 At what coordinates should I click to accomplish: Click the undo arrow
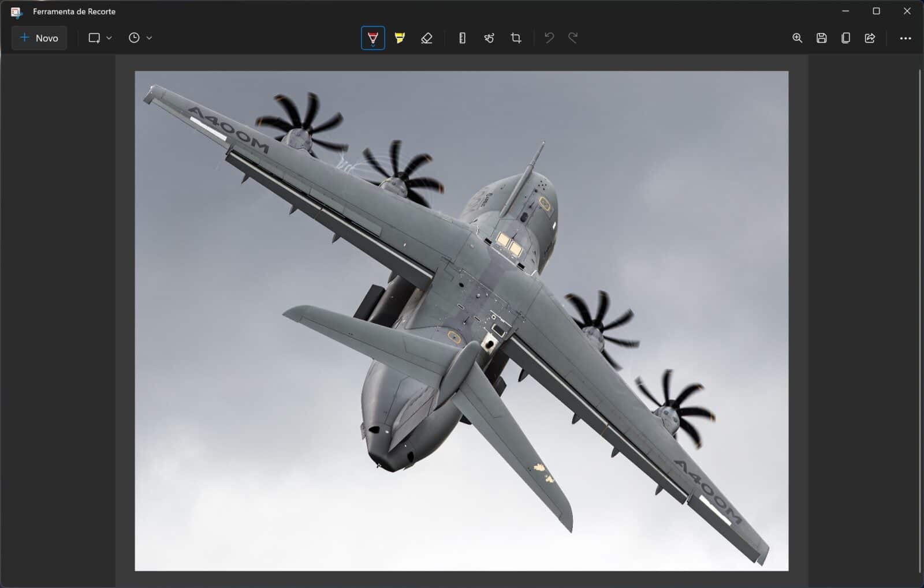pos(549,38)
